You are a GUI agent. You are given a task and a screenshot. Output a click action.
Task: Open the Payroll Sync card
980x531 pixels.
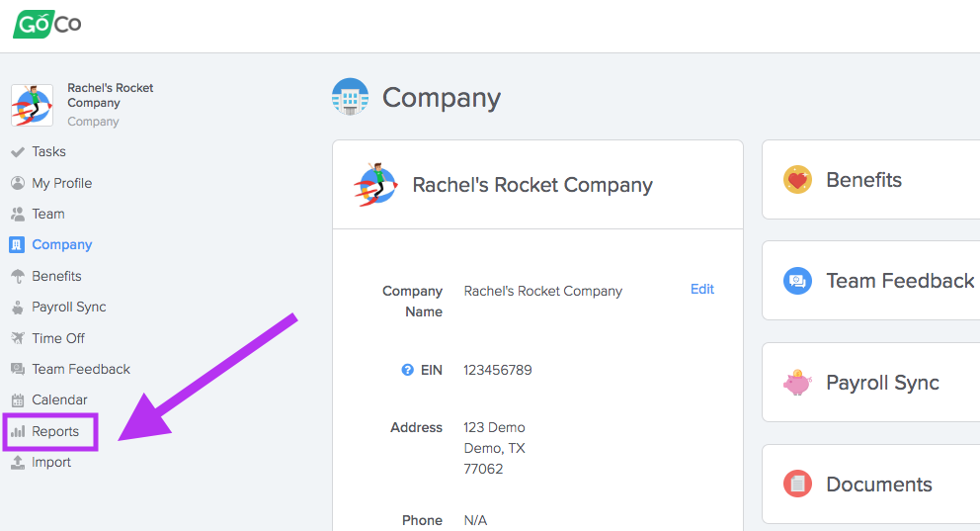tap(871, 382)
